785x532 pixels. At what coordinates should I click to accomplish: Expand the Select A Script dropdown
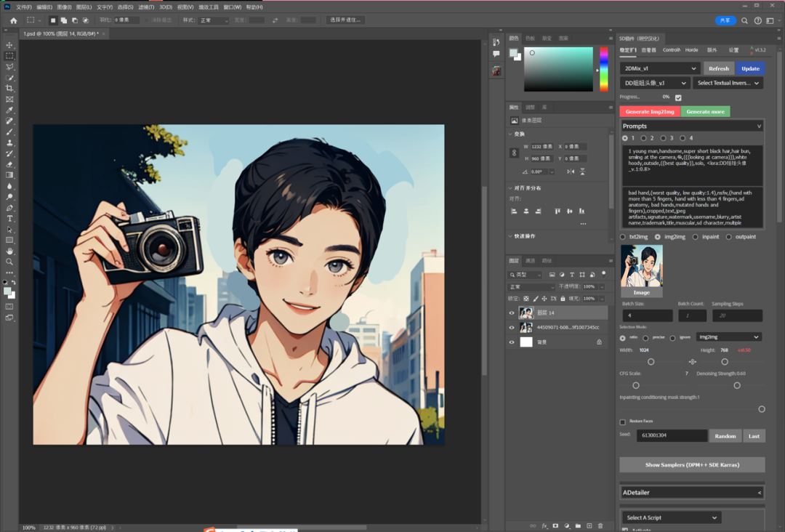[672, 517]
